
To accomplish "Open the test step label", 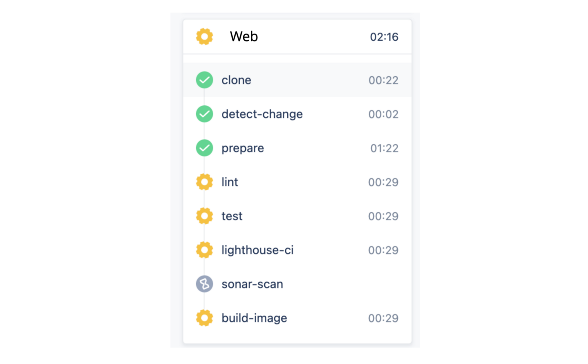I will pos(232,216).
